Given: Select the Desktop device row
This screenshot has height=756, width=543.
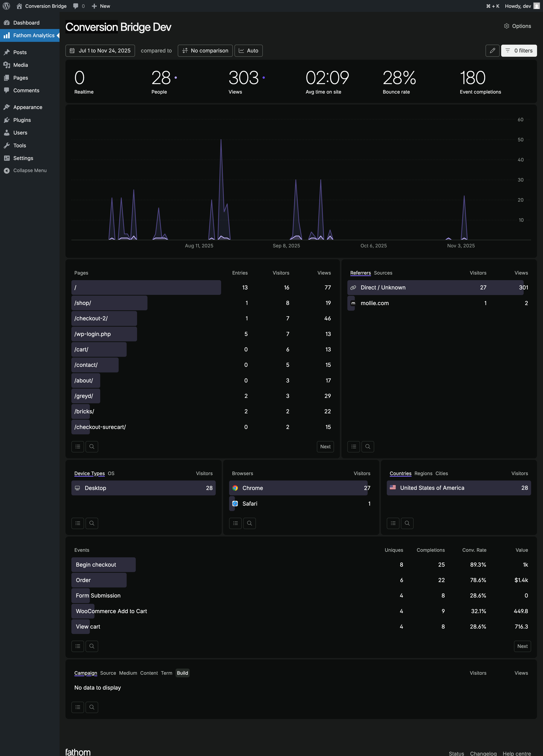Looking at the screenshot, I should (x=144, y=488).
